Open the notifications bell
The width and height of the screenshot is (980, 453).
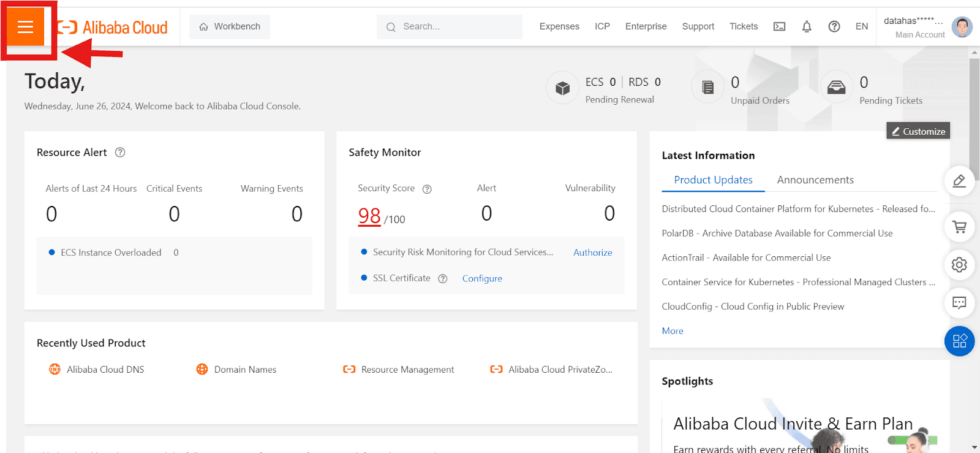(x=807, y=26)
